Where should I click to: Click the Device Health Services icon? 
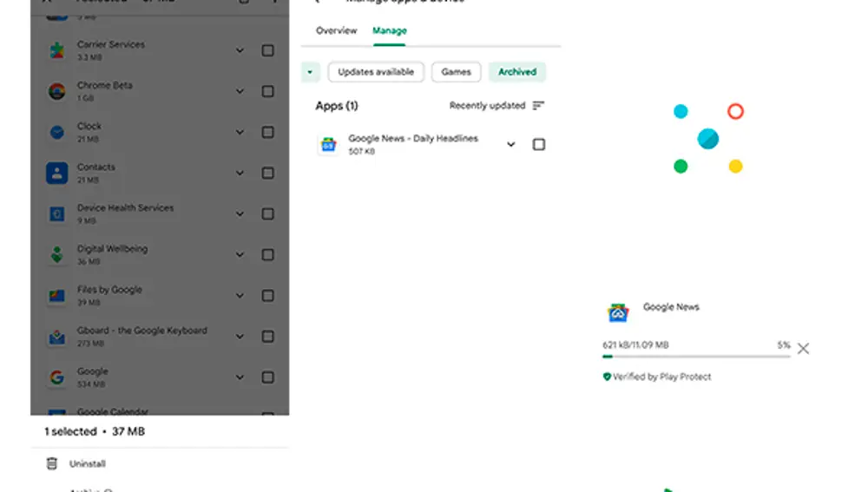[x=56, y=213]
